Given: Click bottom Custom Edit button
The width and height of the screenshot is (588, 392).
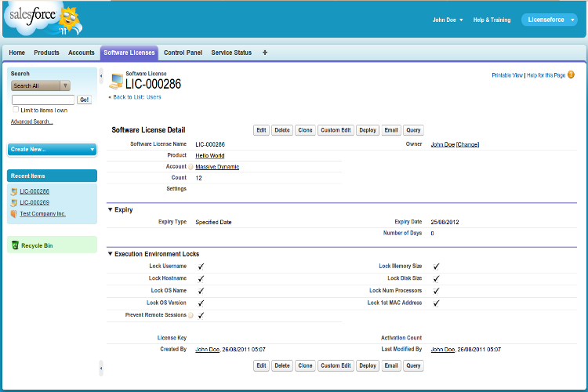Looking at the screenshot, I should (x=336, y=366).
